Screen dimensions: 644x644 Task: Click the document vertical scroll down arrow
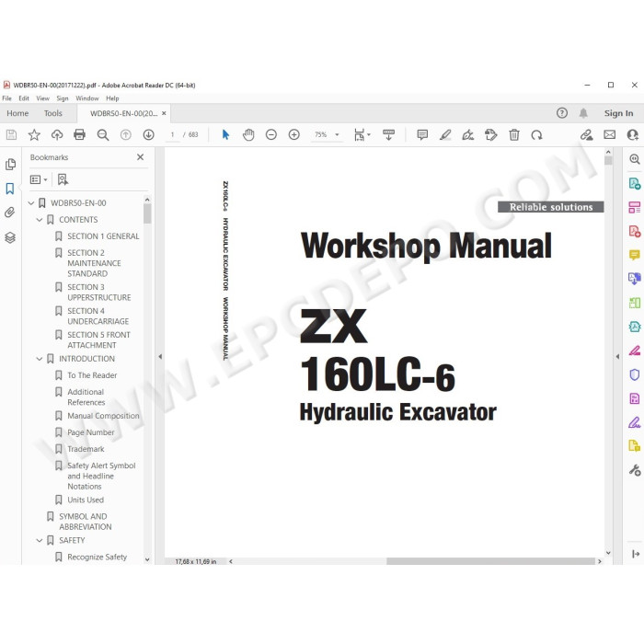coord(608,553)
